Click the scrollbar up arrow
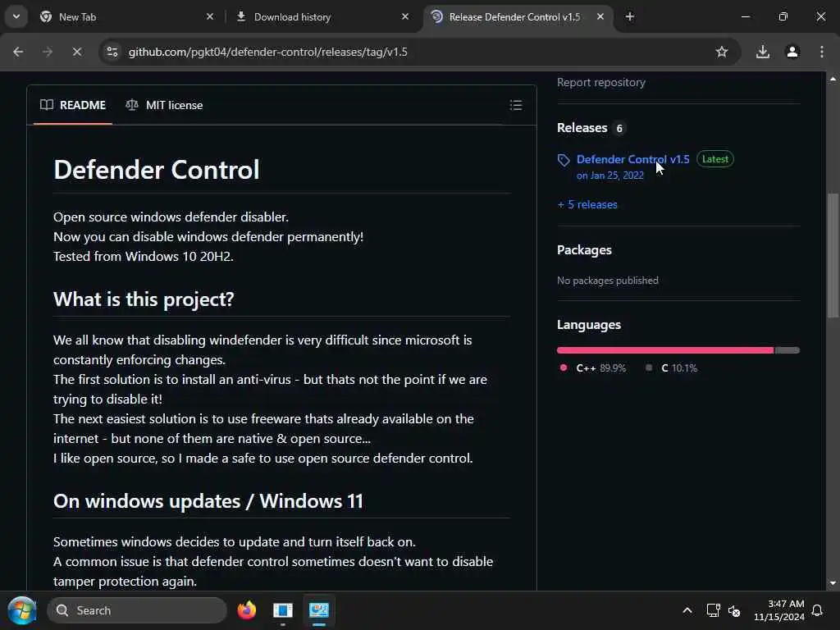Screen dimensions: 840x630 click(x=833, y=79)
